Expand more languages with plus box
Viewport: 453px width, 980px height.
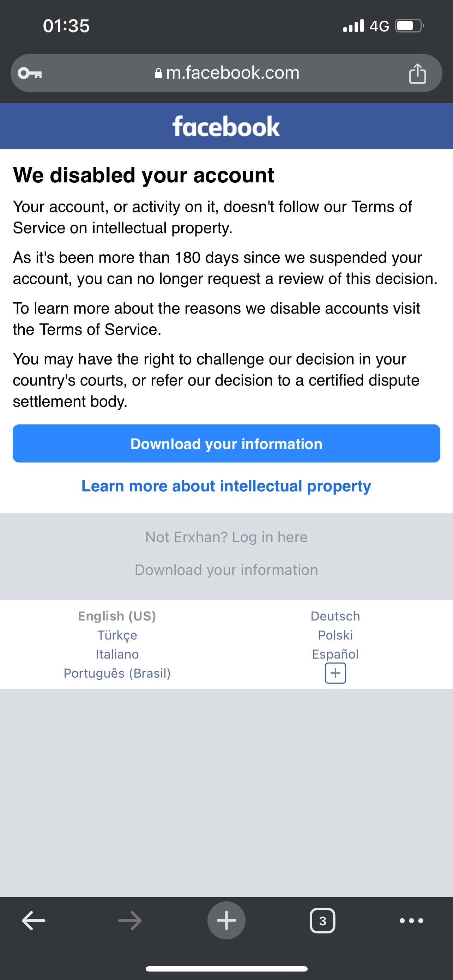(x=335, y=673)
